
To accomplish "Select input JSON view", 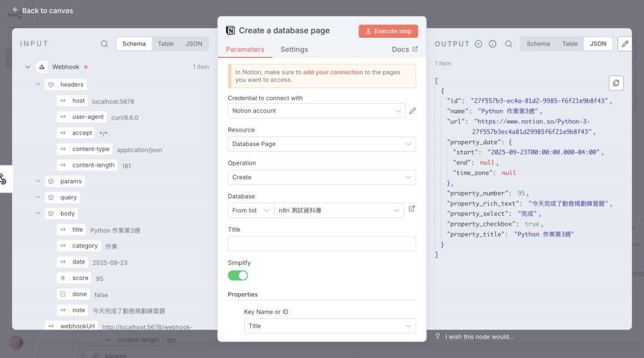I will (x=194, y=43).
